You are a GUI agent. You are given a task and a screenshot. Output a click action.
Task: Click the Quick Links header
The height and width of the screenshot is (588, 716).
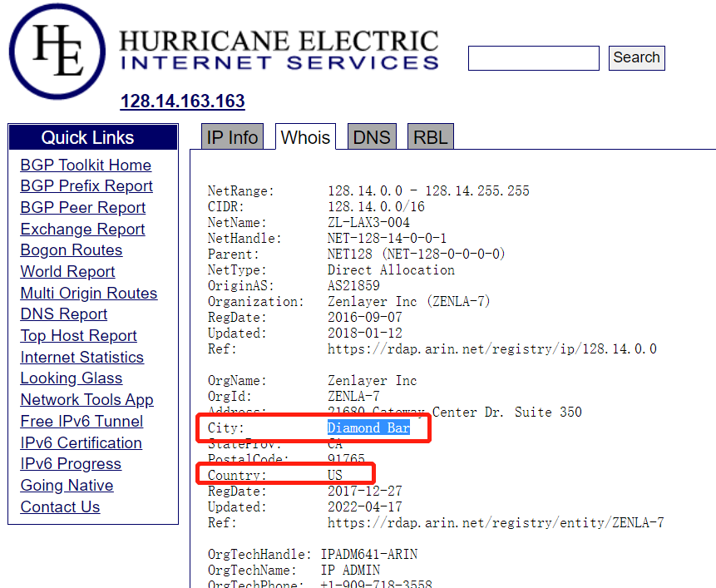tap(93, 137)
